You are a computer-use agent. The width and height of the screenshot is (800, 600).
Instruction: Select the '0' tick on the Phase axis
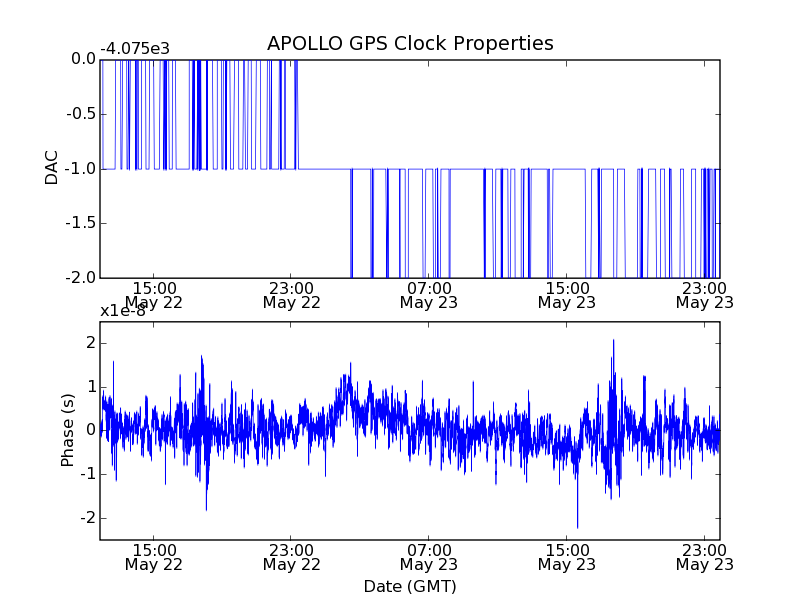[91, 430]
